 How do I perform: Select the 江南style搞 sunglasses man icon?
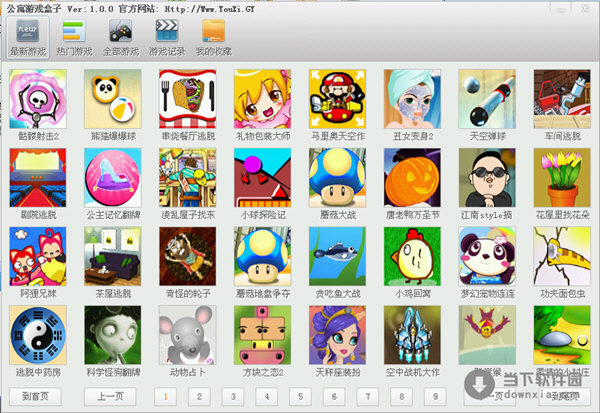[487, 178]
